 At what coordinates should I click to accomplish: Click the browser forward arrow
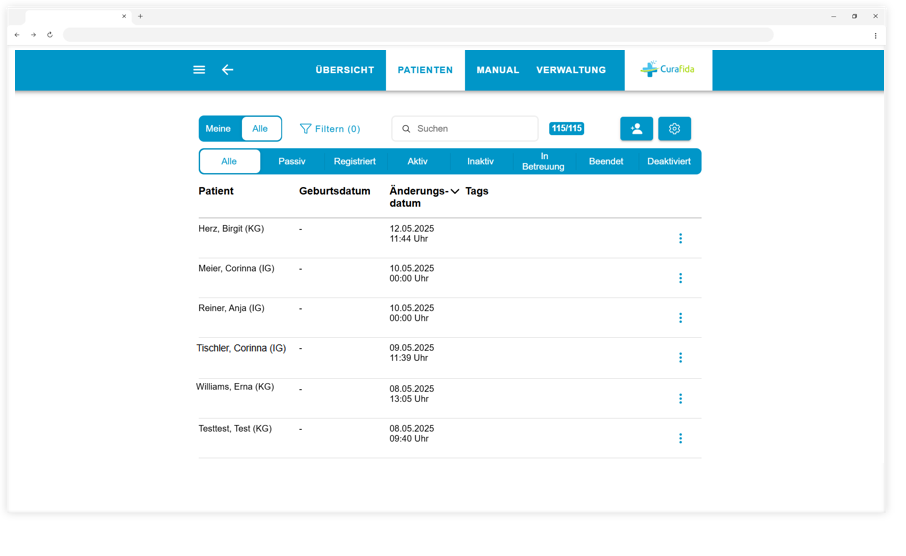[x=34, y=35]
